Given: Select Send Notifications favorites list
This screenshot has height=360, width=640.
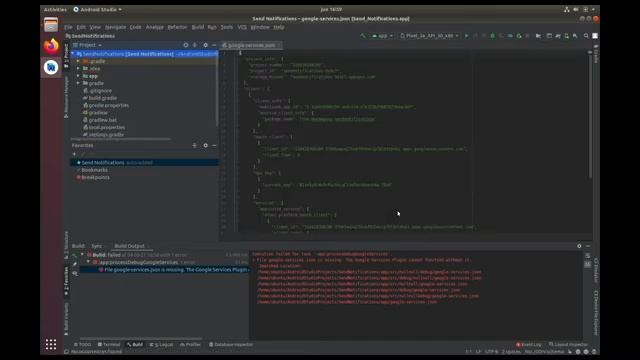Looking at the screenshot, I should click(144, 162).
